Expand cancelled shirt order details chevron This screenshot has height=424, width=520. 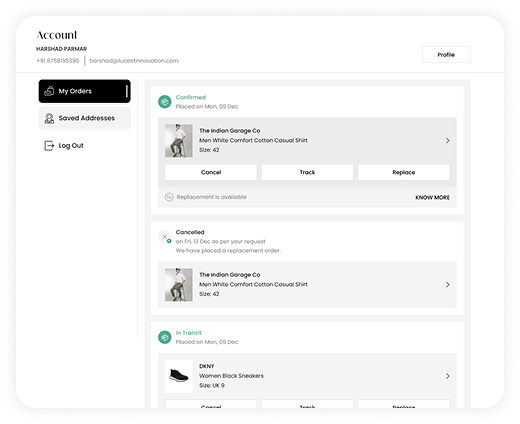448,285
